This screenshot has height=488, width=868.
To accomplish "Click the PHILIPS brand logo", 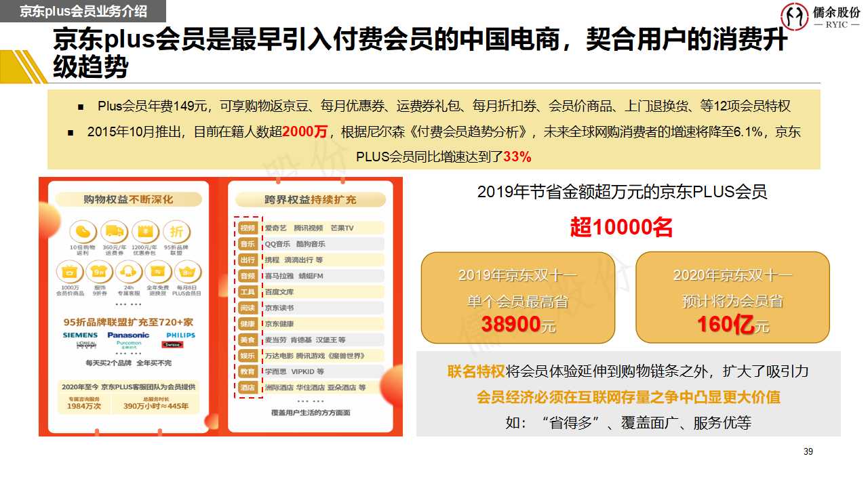I will (x=180, y=335).
